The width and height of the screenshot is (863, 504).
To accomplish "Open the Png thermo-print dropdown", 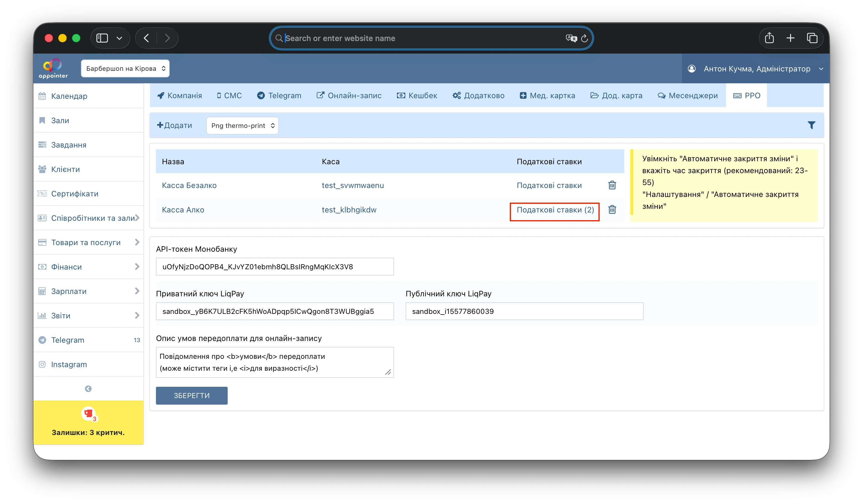I will pyautogui.click(x=242, y=125).
